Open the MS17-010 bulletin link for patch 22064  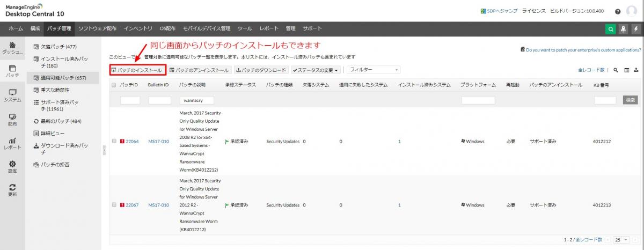(x=158, y=142)
